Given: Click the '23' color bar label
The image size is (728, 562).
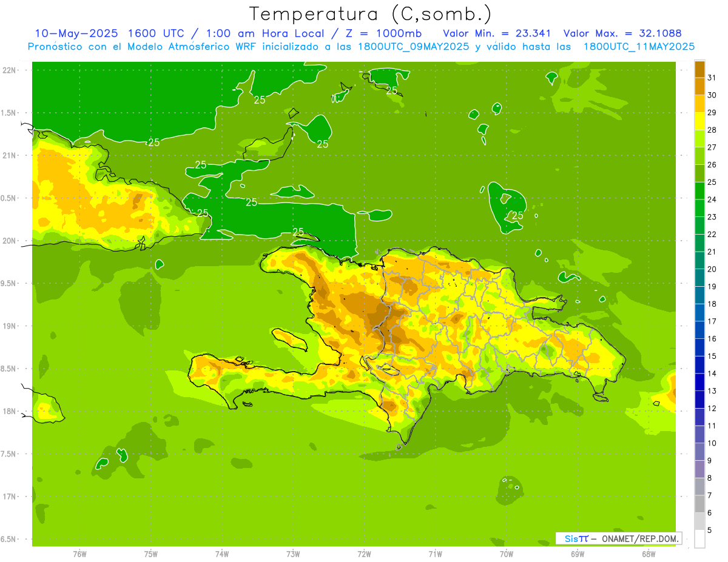Looking at the screenshot, I should [x=712, y=217].
